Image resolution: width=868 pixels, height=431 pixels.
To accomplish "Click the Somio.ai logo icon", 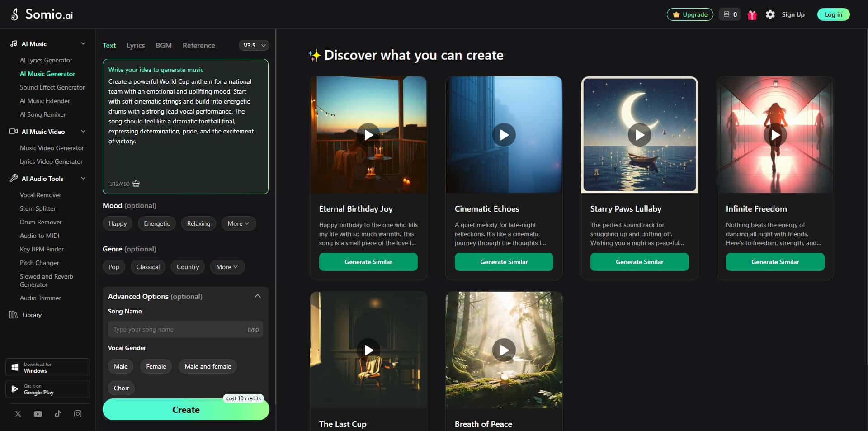I will [15, 14].
